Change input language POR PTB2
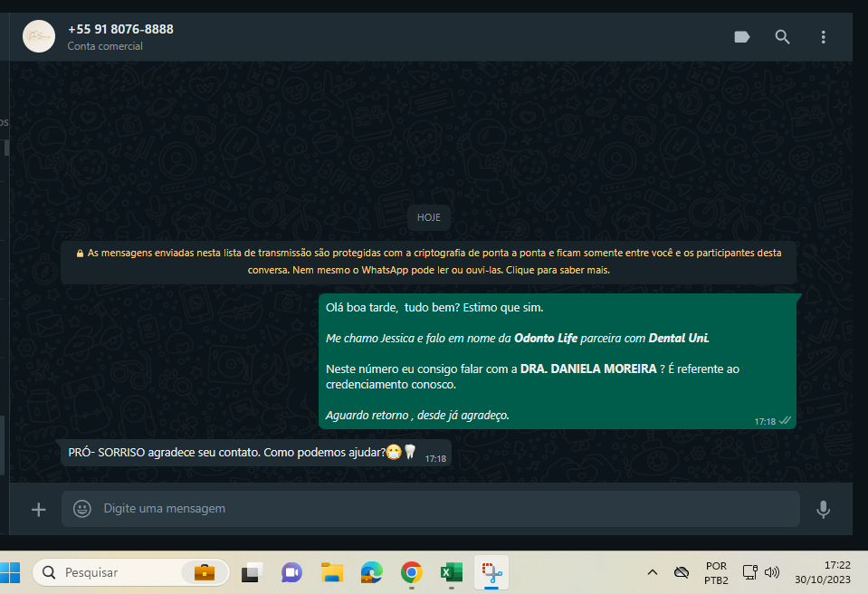Screen dimensions: 868x594 (x=716, y=573)
